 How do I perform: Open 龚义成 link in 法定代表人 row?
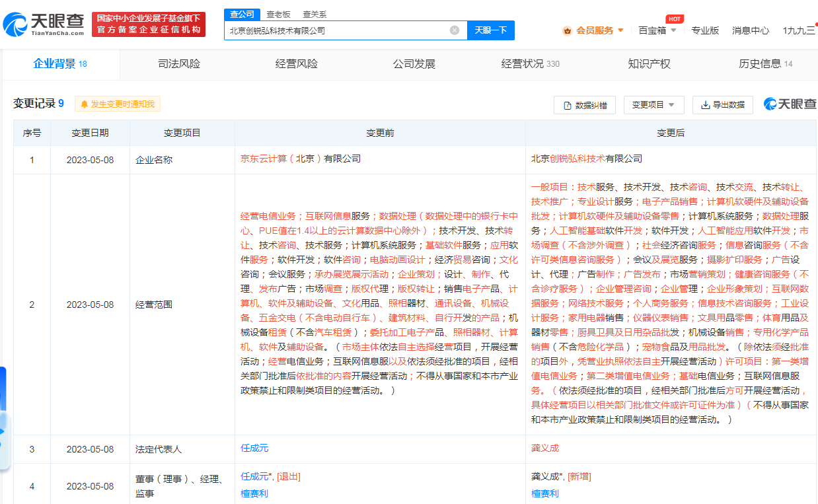click(545, 448)
